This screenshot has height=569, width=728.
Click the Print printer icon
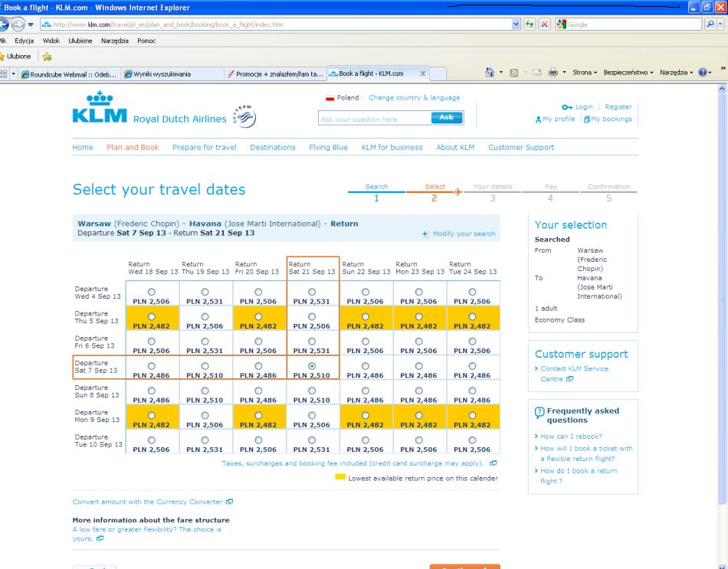point(553,73)
